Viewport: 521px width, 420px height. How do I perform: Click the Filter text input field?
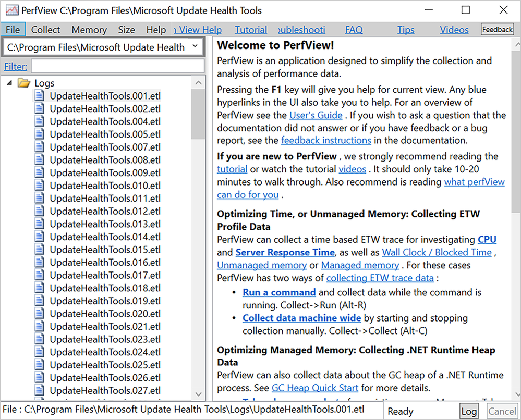click(x=118, y=66)
